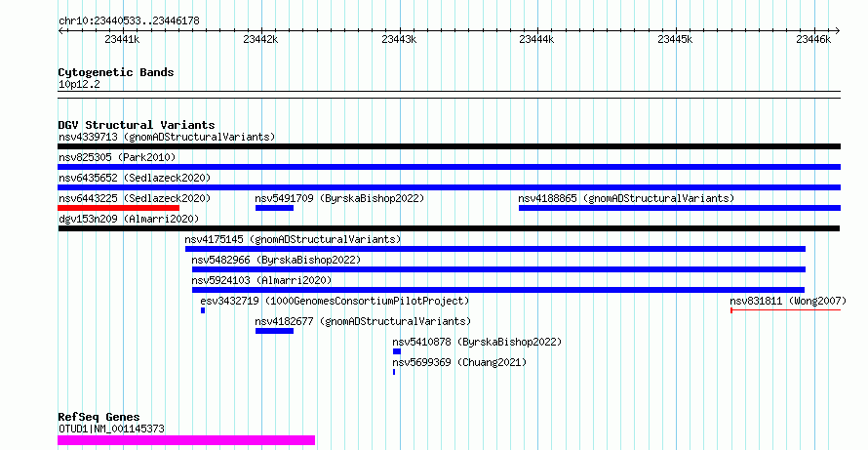Click the tiny blue esv3432719 marker

click(203, 310)
